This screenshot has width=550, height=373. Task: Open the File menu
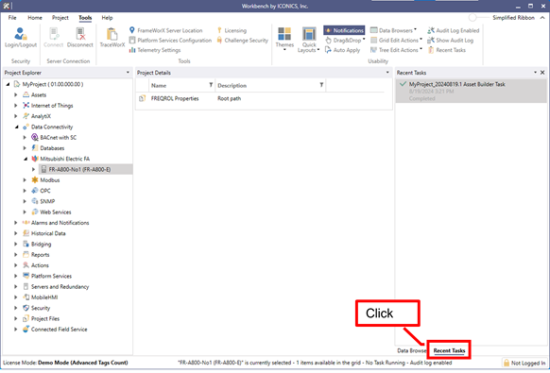(12, 18)
